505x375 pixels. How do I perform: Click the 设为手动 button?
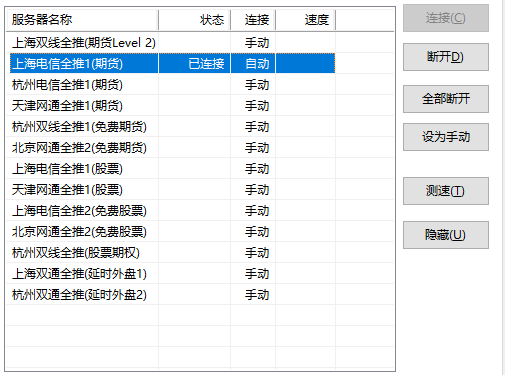click(446, 137)
